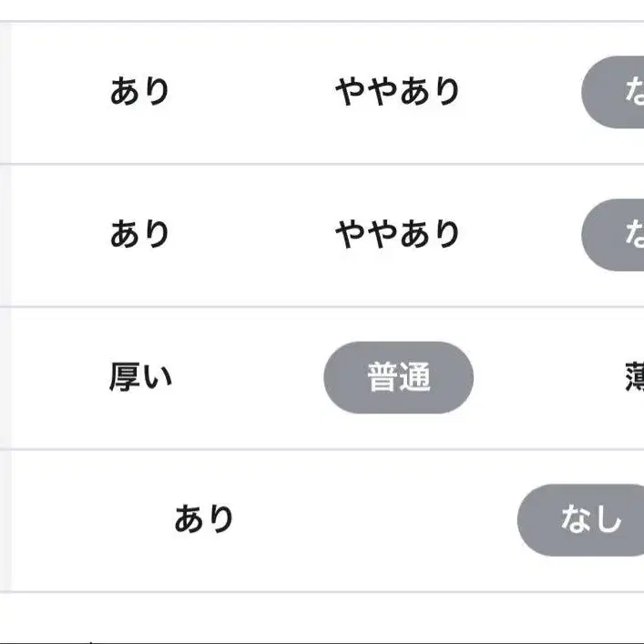Change thickness to 薄い in the third row
This screenshot has height=644, width=644.
[633, 377]
